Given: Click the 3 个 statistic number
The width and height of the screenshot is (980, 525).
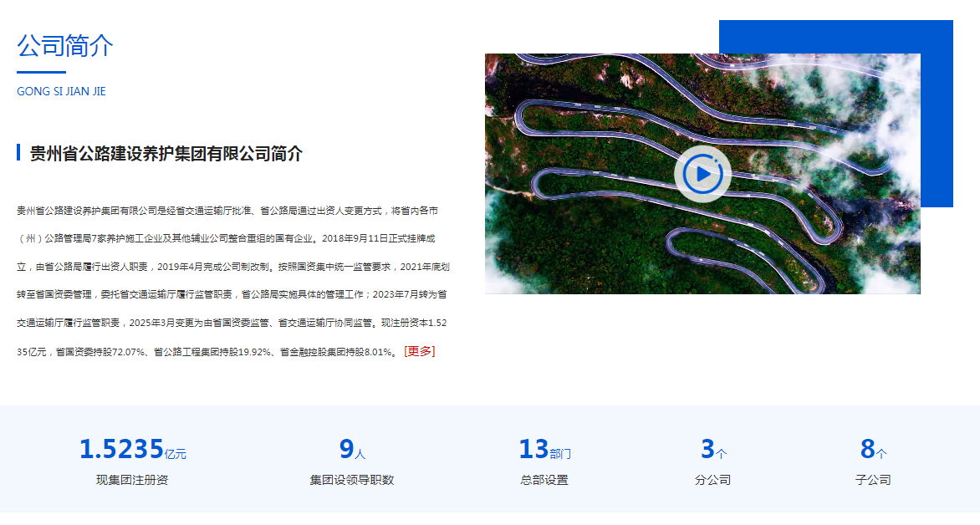Looking at the screenshot, I should point(712,450).
